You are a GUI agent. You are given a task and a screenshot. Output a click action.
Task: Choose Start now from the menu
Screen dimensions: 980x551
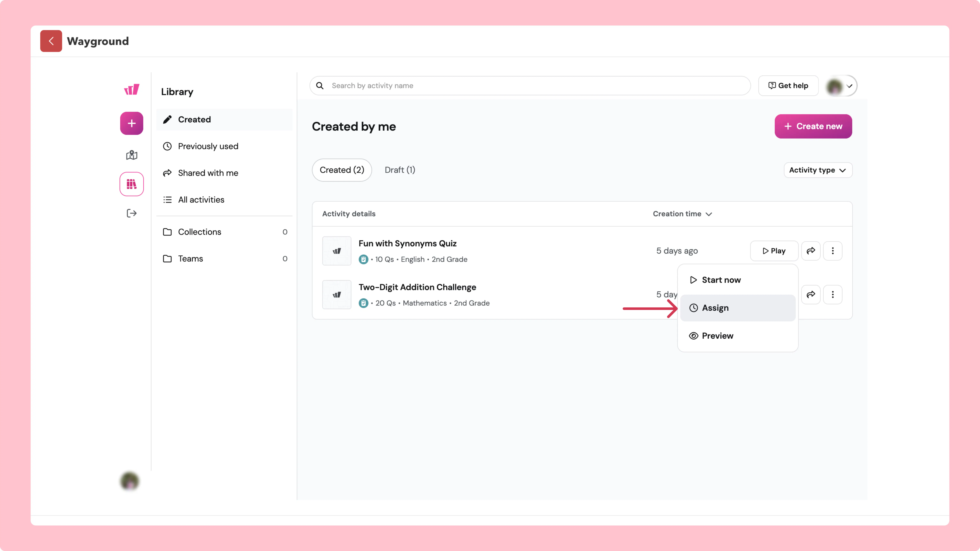click(x=738, y=280)
